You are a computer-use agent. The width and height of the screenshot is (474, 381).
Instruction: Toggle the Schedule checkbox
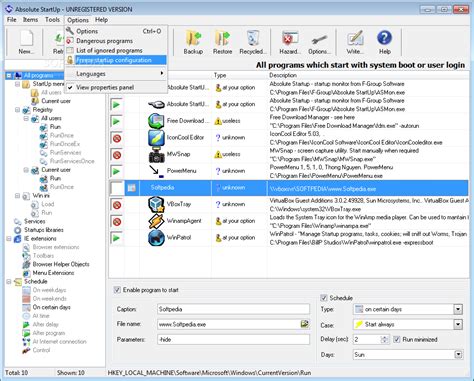(x=323, y=298)
